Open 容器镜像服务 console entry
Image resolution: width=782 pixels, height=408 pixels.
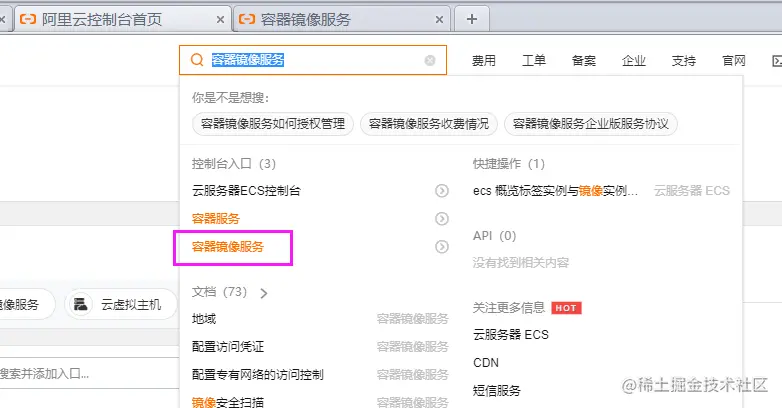pos(228,246)
